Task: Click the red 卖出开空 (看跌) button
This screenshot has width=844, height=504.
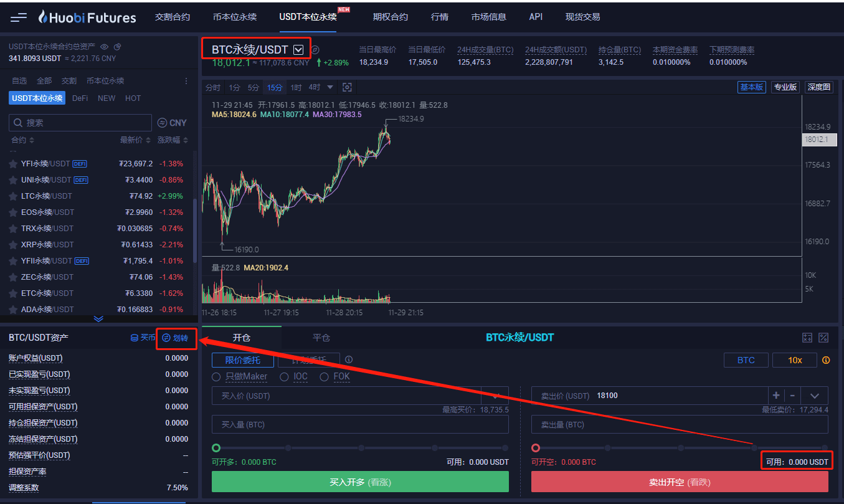Action: 680,482
